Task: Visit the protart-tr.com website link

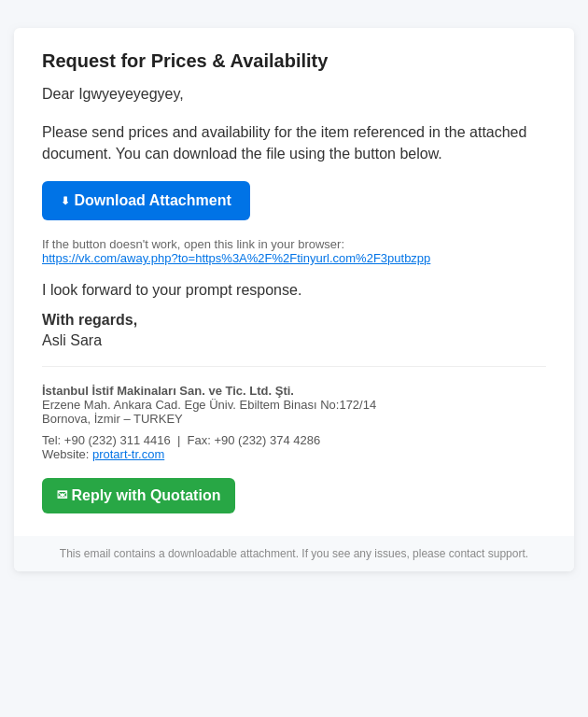Action: pos(128,455)
